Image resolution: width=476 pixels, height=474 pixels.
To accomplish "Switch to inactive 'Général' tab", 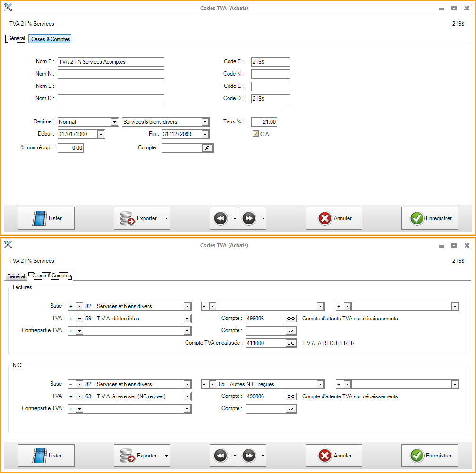I will point(16,276).
